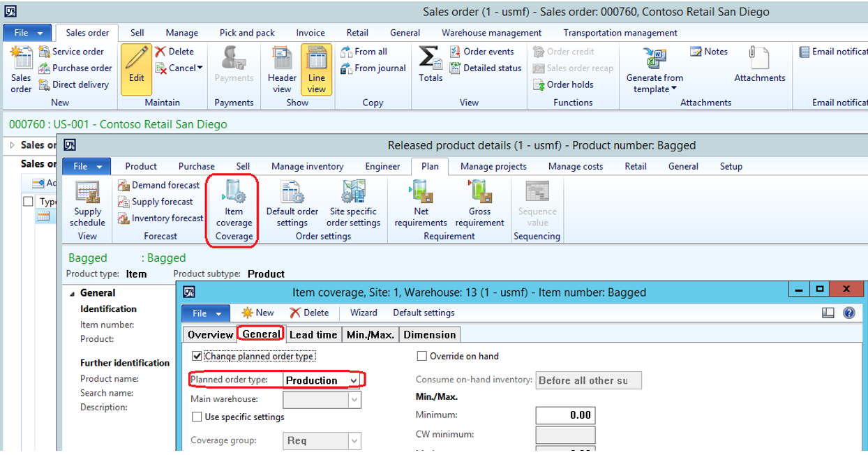
Task: Click the Minimum value field
Action: tap(564, 415)
